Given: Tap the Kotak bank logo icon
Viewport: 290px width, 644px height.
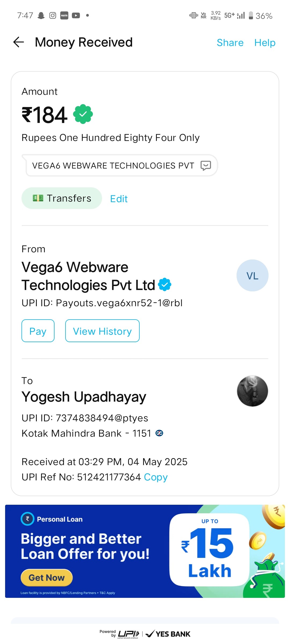Looking at the screenshot, I should pyautogui.click(x=160, y=433).
